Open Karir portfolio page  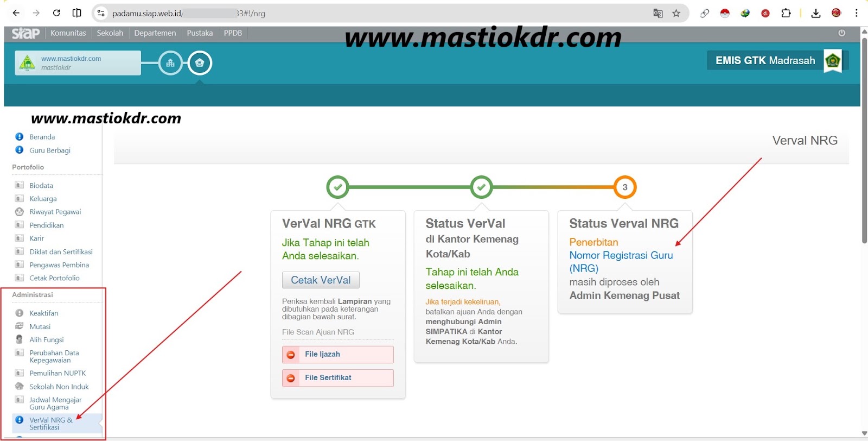coord(37,238)
